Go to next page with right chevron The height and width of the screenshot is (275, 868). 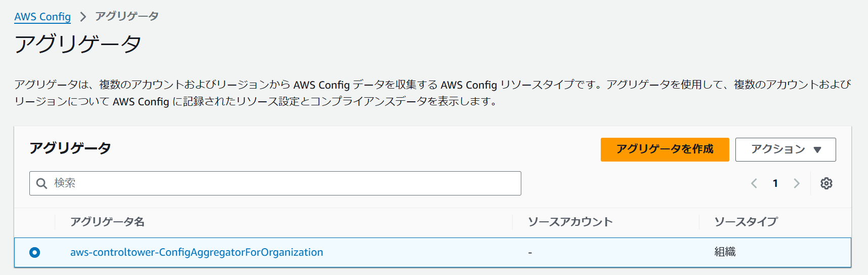796,183
